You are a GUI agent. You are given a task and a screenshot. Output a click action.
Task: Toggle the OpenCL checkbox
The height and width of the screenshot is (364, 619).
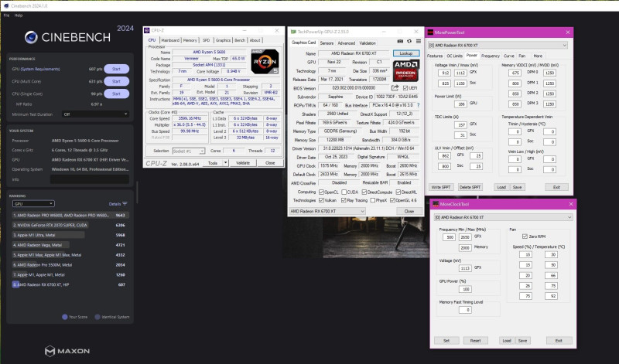coord(321,192)
